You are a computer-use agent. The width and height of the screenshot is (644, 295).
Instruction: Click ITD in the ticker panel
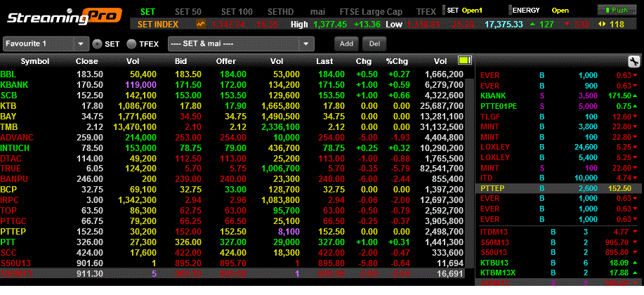pyautogui.click(x=486, y=178)
